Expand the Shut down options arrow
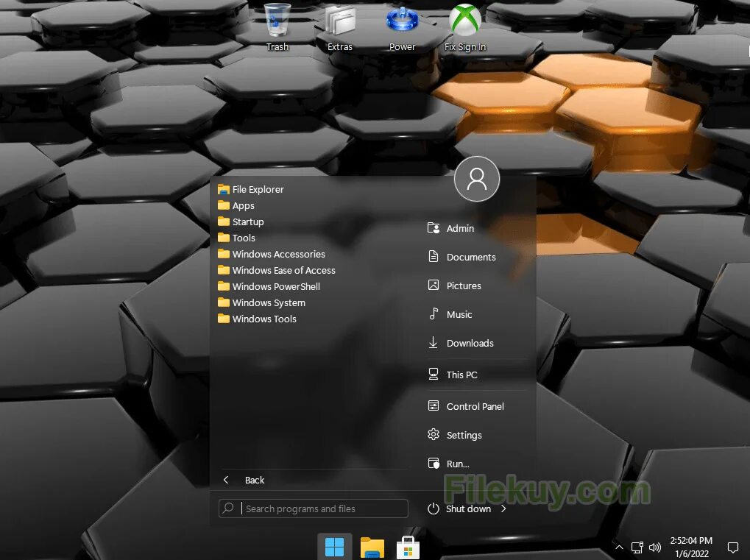 point(503,508)
